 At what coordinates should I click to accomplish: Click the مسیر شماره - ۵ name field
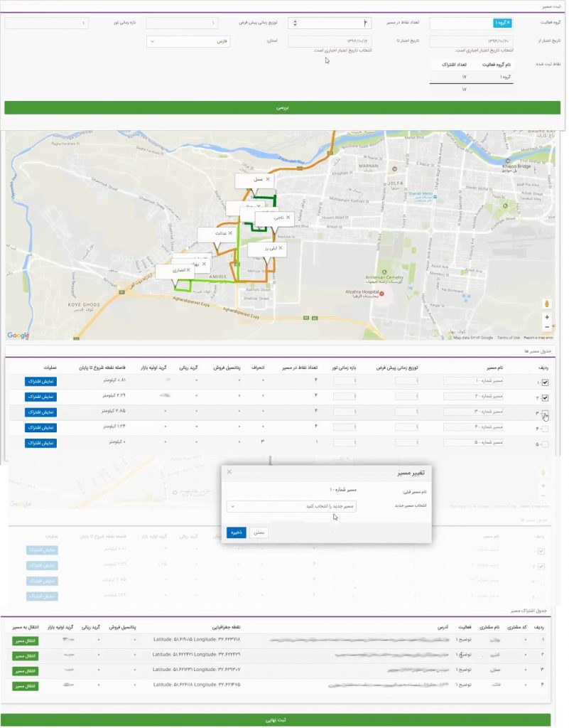(x=473, y=442)
